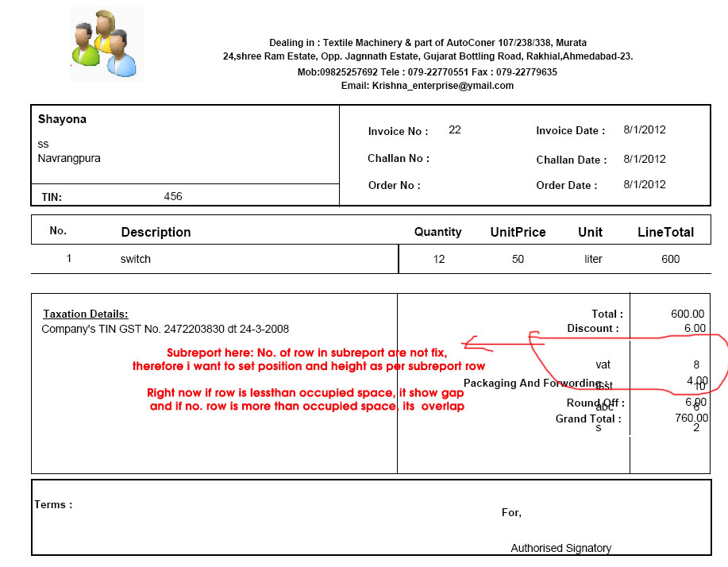Select the Mob/Tele/Fax phone number line
Image resolution: width=728 pixels, height=567 pixels.
point(427,72)
